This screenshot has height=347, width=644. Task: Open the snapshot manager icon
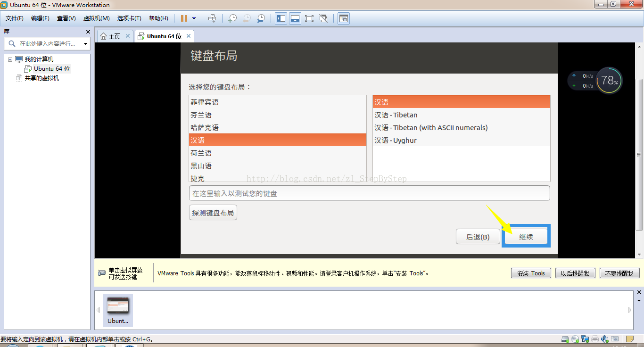[x=261, y=18]
